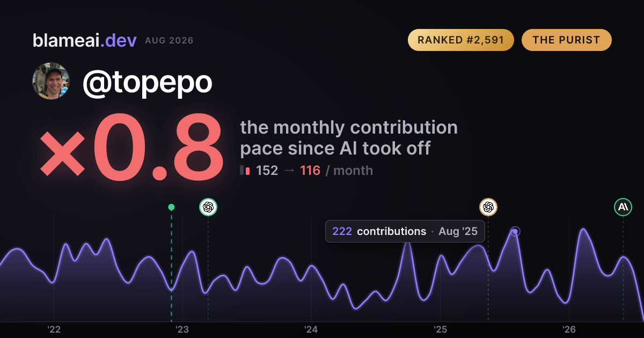Click the '25 year axis label
Viewport: 644px width, 338px height.
440,329
